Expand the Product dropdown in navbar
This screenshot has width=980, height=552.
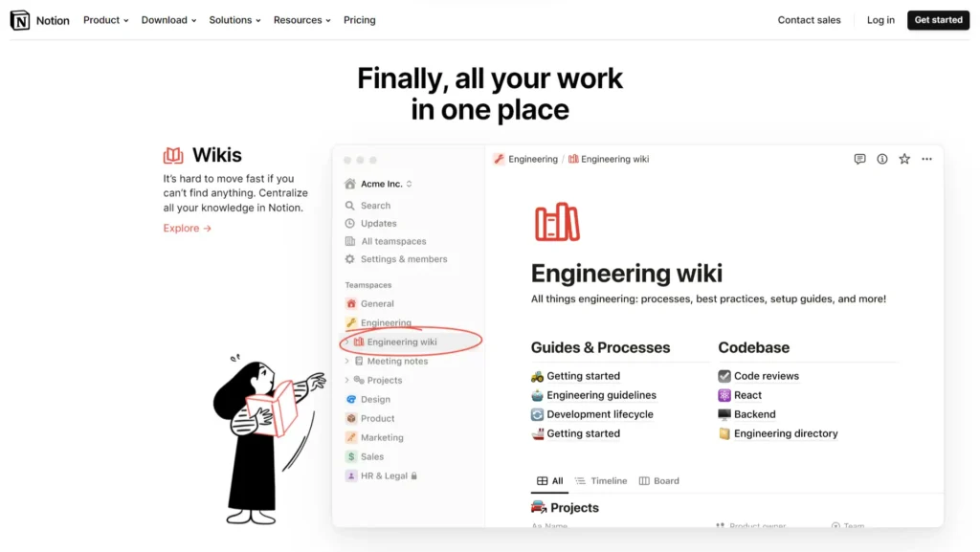point(105,20)
